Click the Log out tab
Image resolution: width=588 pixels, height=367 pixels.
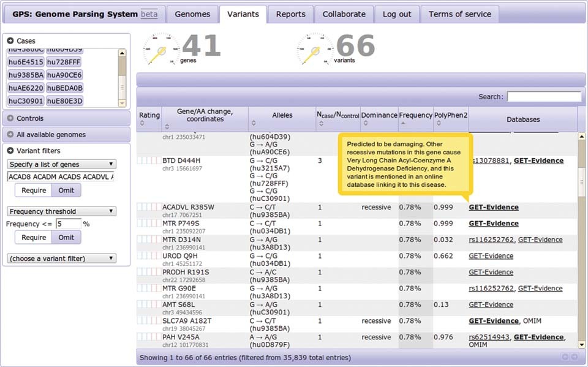point(397,14)
